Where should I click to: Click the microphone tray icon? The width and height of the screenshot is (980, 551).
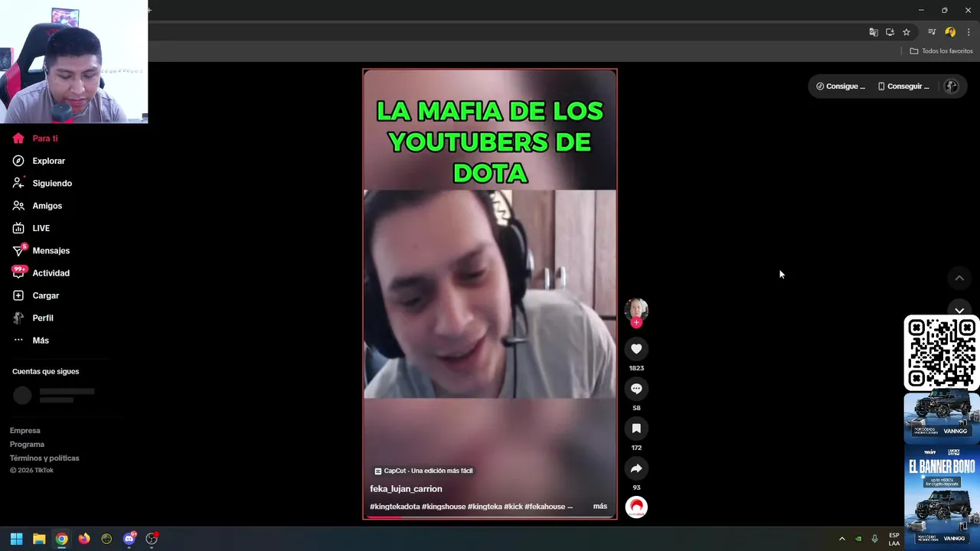875,539
